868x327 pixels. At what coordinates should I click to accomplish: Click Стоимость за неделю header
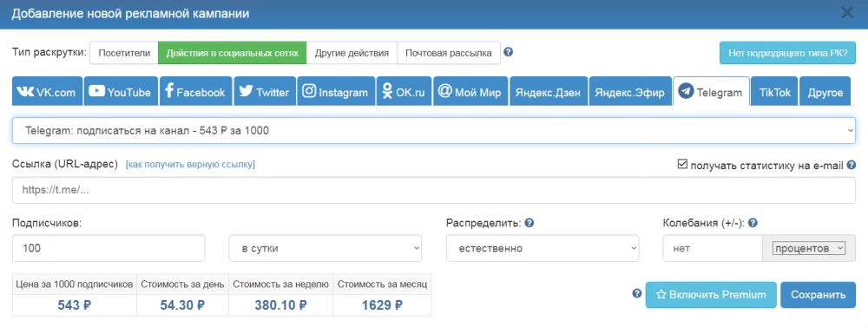pos(281,284)
